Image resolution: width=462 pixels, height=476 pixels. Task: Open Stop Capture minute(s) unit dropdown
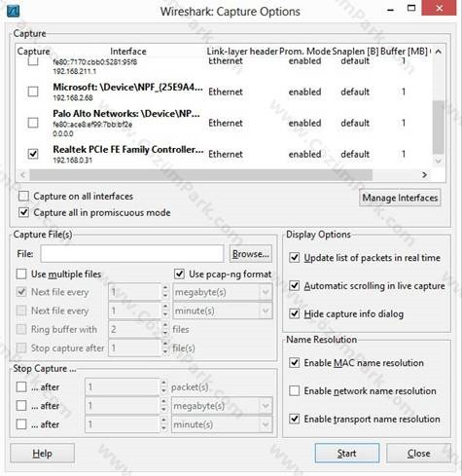[x=222, y=424]
